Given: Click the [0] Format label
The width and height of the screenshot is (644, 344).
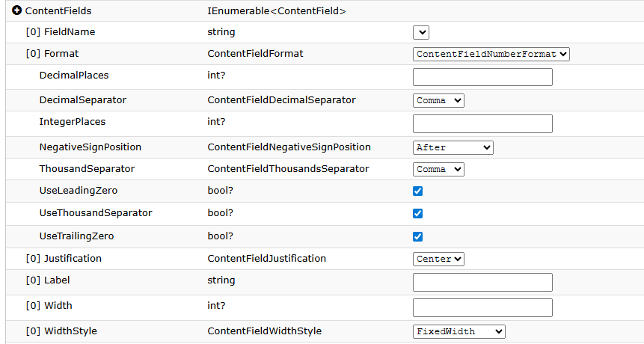Looking at the screenshot, I should coord(52,54).
